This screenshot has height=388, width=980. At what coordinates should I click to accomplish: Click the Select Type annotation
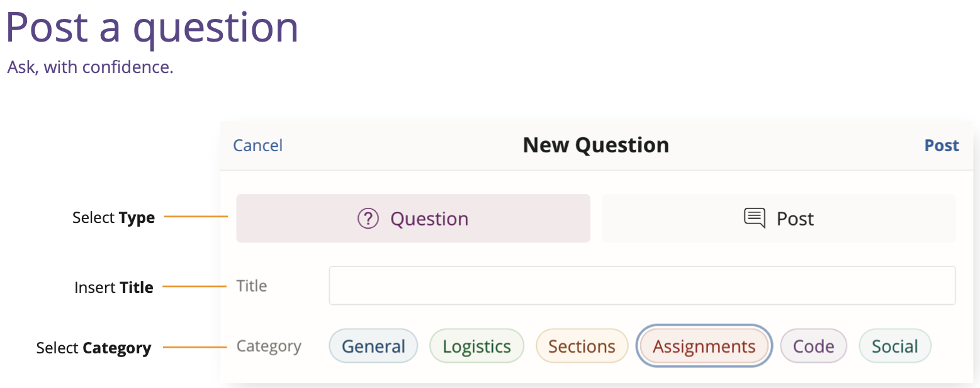[113, 218]
